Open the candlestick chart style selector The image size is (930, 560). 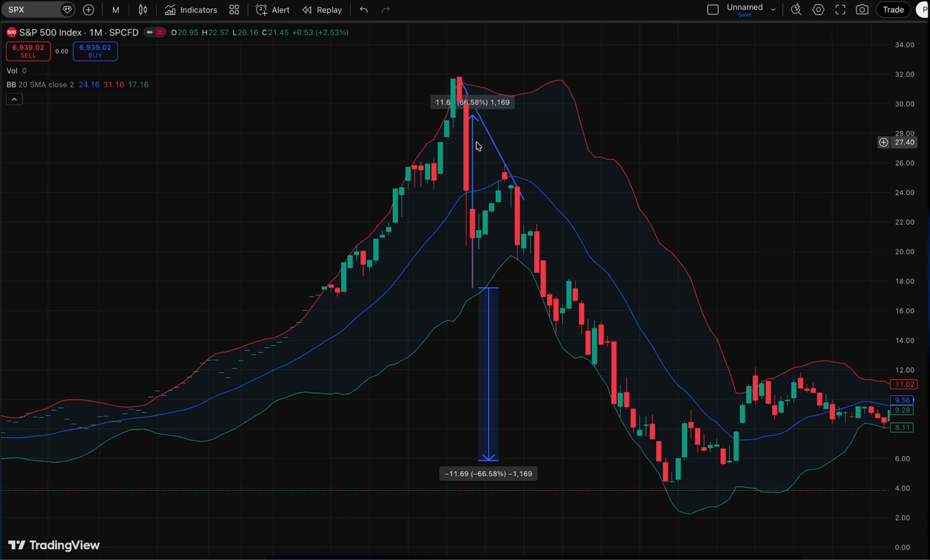click(143, 10)
